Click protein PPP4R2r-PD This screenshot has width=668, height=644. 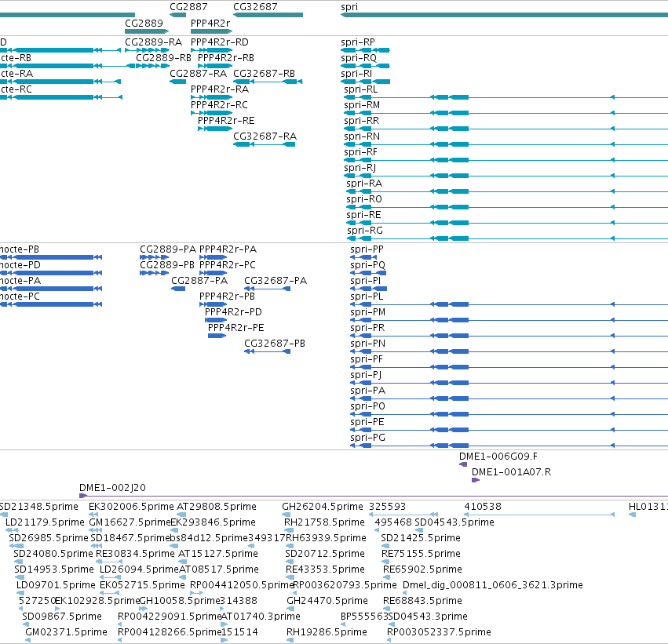coord(233,312)
